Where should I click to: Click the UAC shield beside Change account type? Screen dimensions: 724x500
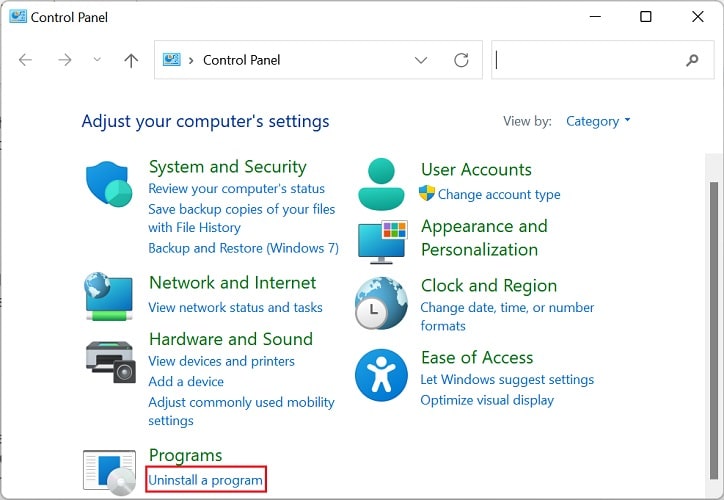click(x=427, y=193)
